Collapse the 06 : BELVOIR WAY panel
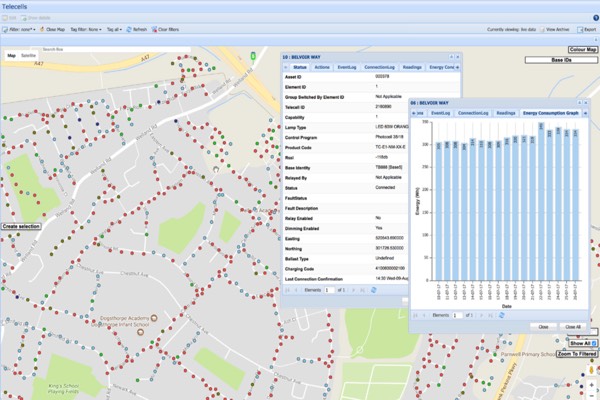 (579, 103)
